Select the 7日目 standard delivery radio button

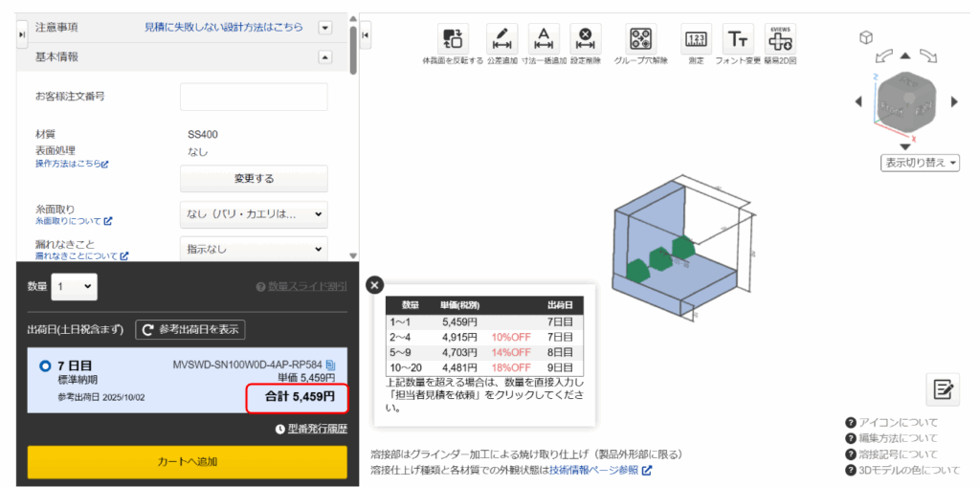pyautogui.click(x=45, y=366)
